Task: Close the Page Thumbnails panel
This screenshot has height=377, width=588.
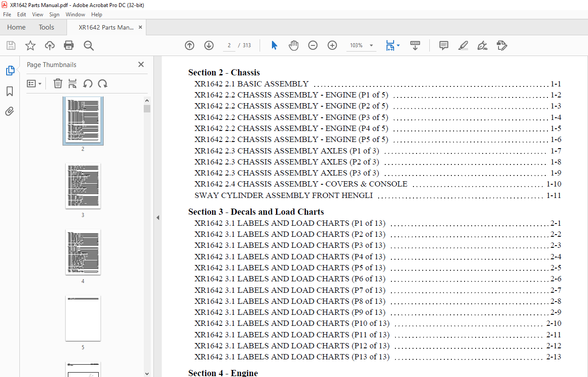Action: coord(141,64)
